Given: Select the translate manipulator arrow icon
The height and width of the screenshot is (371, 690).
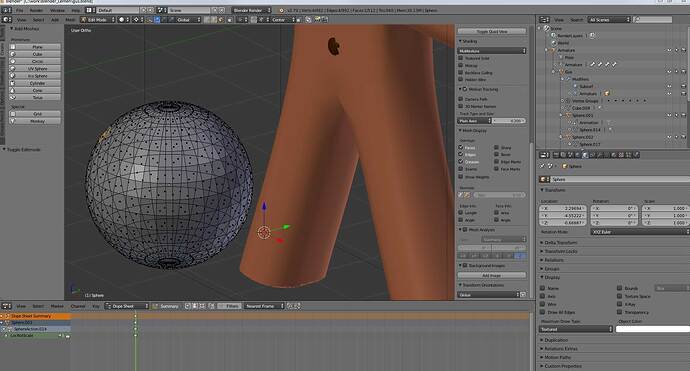Looking at the screenshot, I should coord(157,20).
